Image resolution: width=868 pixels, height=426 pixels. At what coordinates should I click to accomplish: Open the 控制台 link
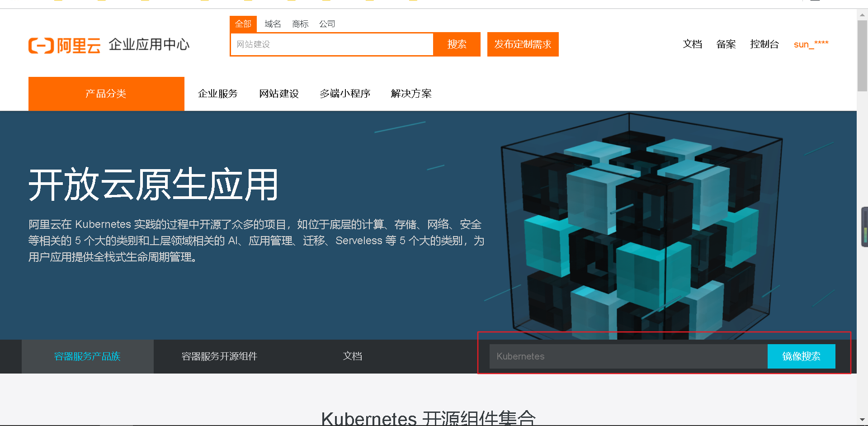pyautogui.click(x=764, y=44)
